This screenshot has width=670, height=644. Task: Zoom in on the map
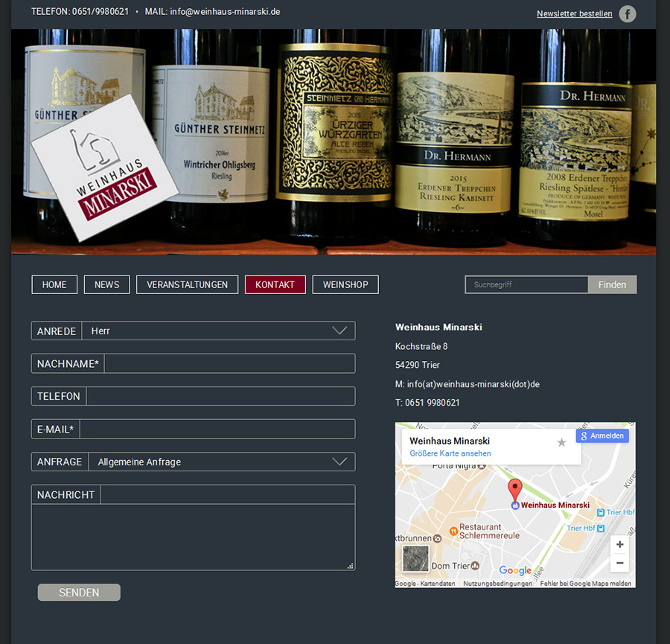tap(619, 544)
